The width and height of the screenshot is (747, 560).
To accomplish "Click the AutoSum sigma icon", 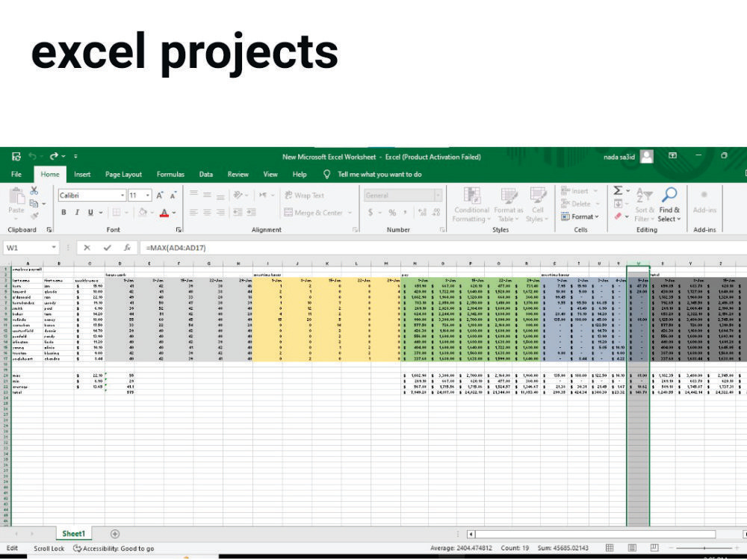I will coord(618,190).
